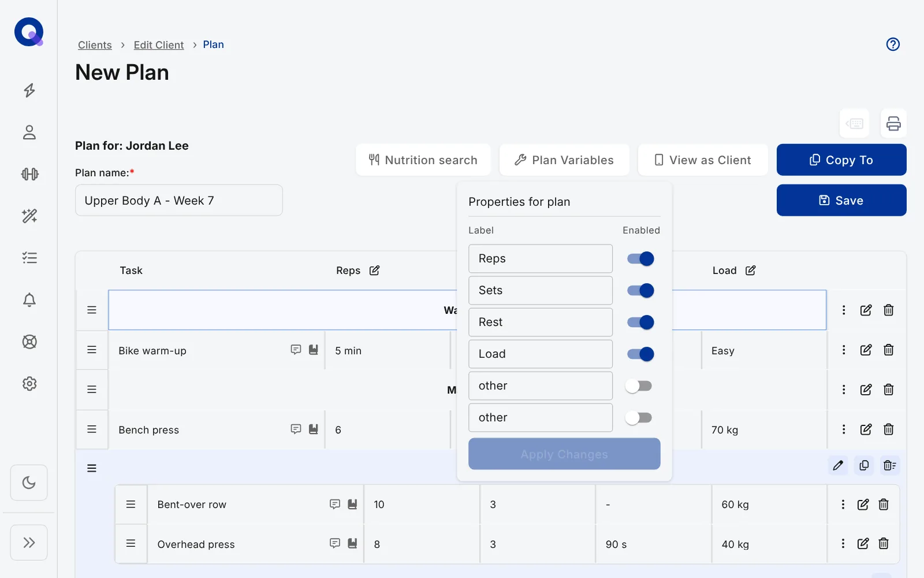Open the settings gear in sidebar
Image resolution: width=924 pixels, height=578 pixels.
coord(29,384)
